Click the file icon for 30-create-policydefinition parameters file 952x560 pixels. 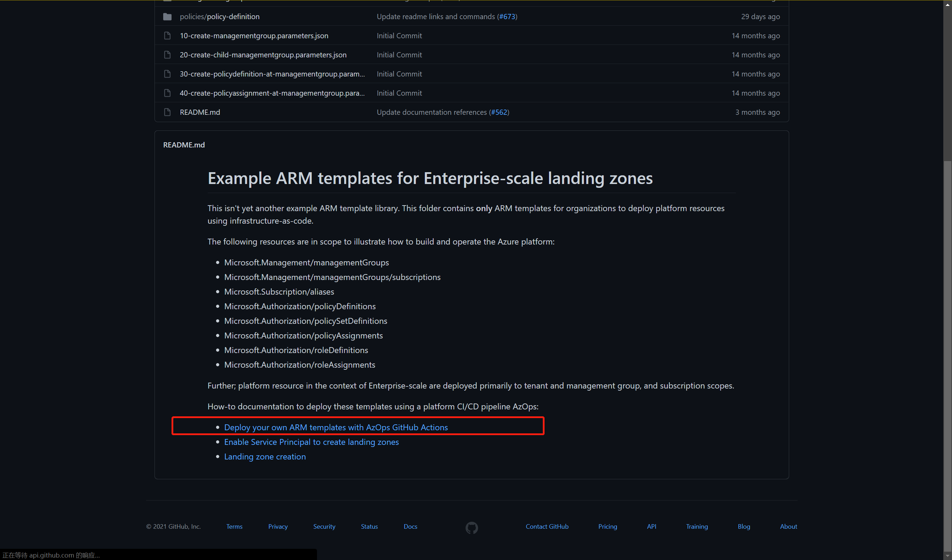point(167,74)
